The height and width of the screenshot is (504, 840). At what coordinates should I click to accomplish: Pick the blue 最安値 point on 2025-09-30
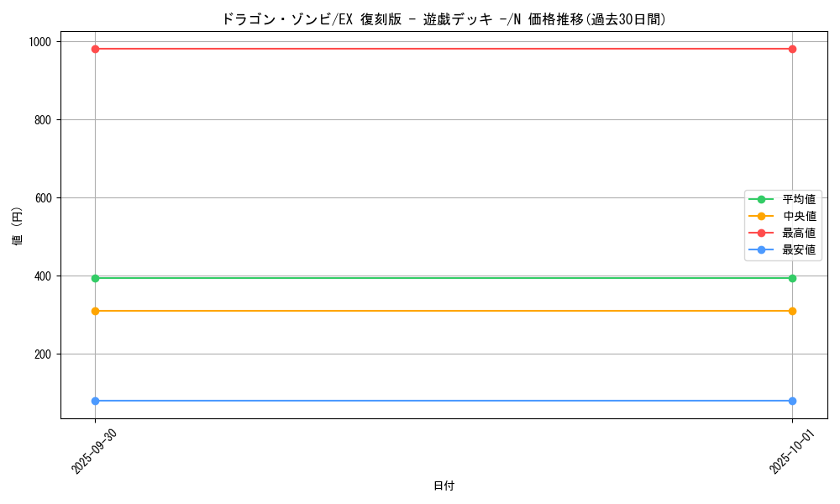click(x=95, y=401)
